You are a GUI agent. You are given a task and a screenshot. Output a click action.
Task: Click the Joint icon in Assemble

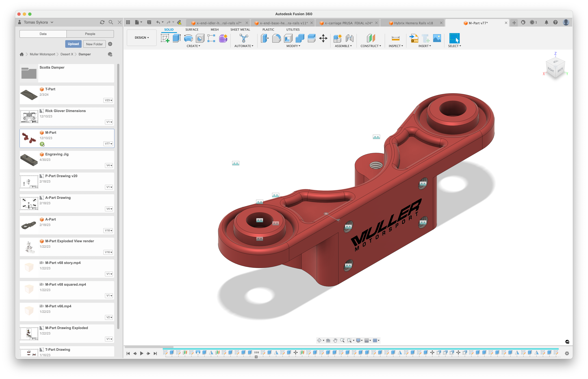(349, 38)
